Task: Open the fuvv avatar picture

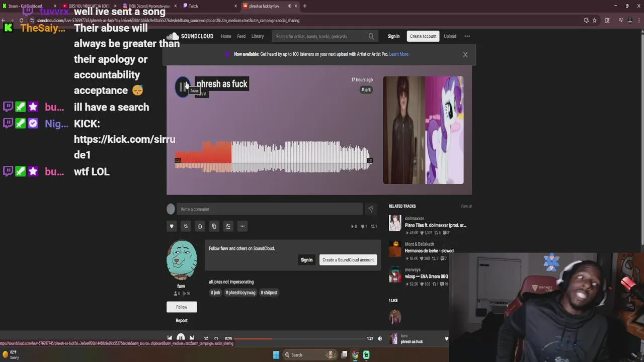Action: [x=182, y=260]
